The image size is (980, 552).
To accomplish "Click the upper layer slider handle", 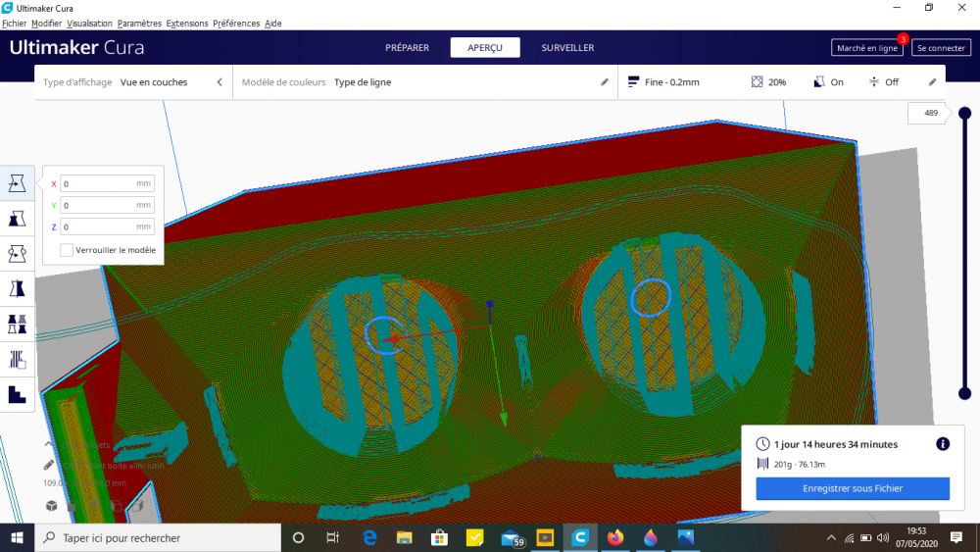I will pyautogui.click(x=965, y=113).
